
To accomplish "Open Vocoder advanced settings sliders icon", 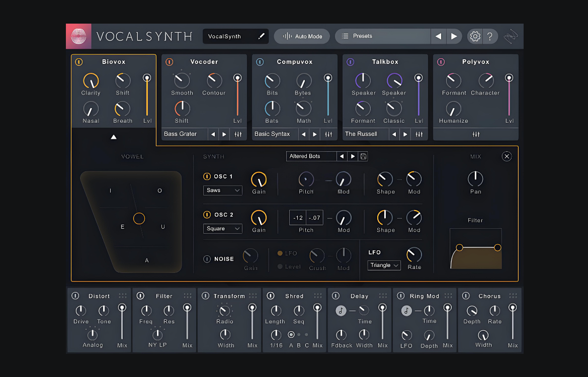I will point(238,134).
